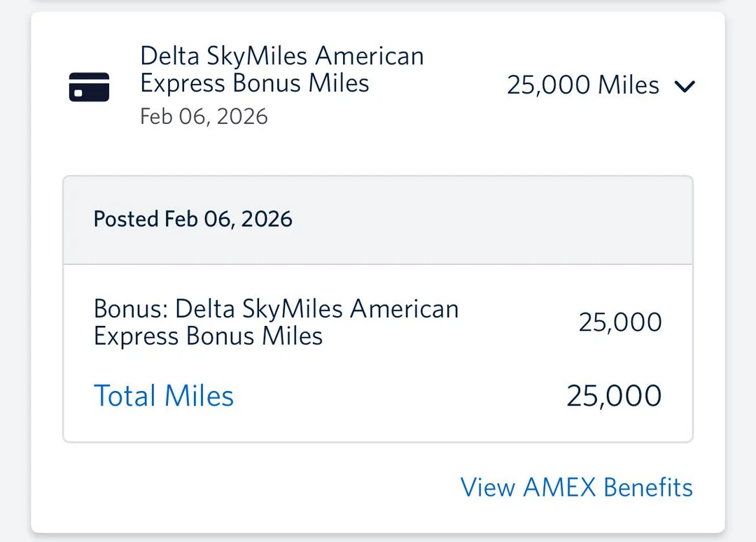Viewport: 756px width, 542px height.
Task: Collapse the bonus miles chevron arrow
Action: 684,86
